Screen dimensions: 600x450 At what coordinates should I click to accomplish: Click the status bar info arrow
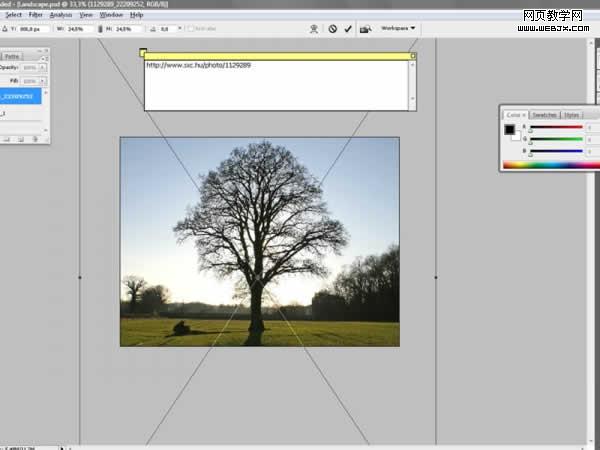[x=62, y=447]
